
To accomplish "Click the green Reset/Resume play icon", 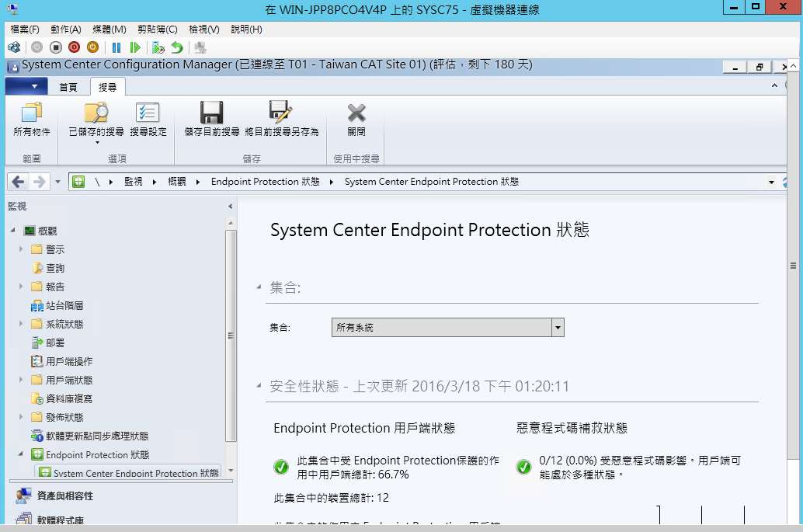I will (x=134, y=47).
